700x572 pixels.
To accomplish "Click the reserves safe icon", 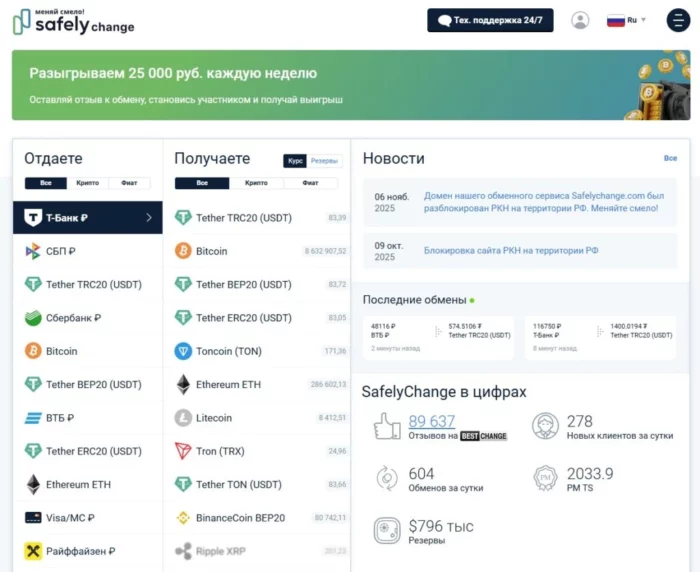I will (x=387, y=530).
